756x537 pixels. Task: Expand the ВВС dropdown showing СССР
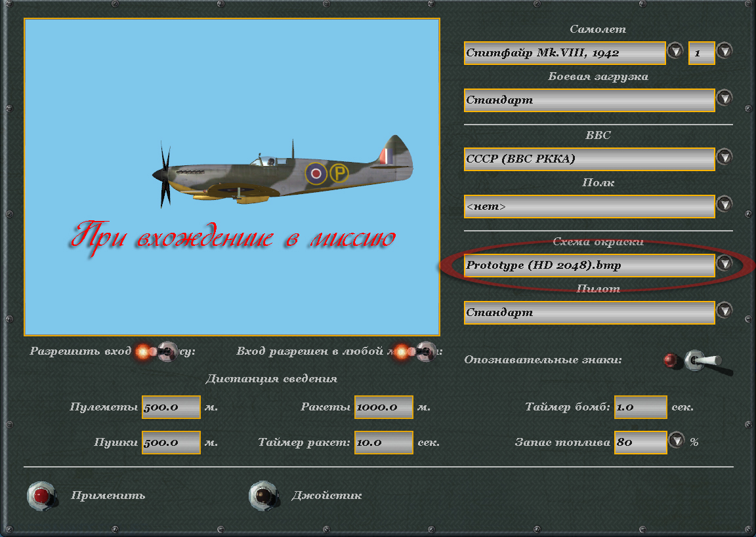[589, 159]
